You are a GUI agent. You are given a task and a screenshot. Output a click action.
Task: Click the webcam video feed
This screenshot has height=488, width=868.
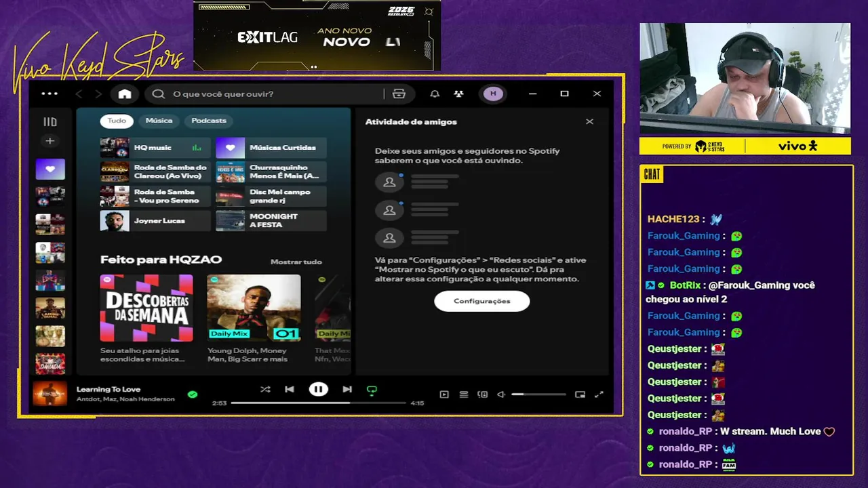click(745, 79)
